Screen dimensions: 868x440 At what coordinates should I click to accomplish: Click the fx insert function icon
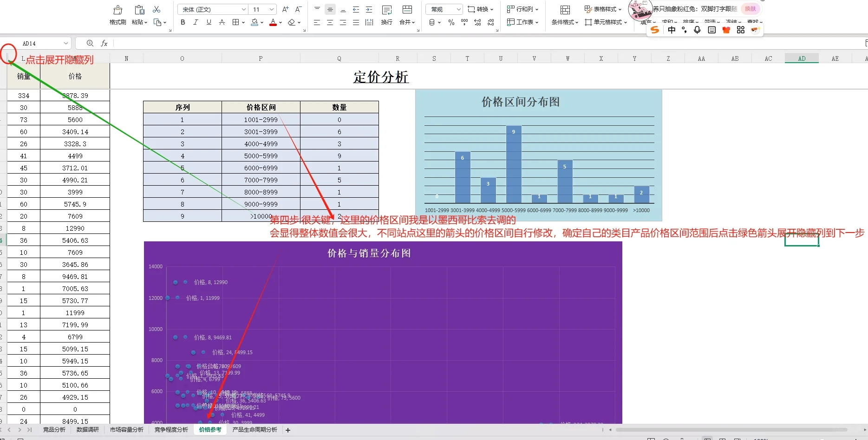pyautogui.click(x=104, y=43)
